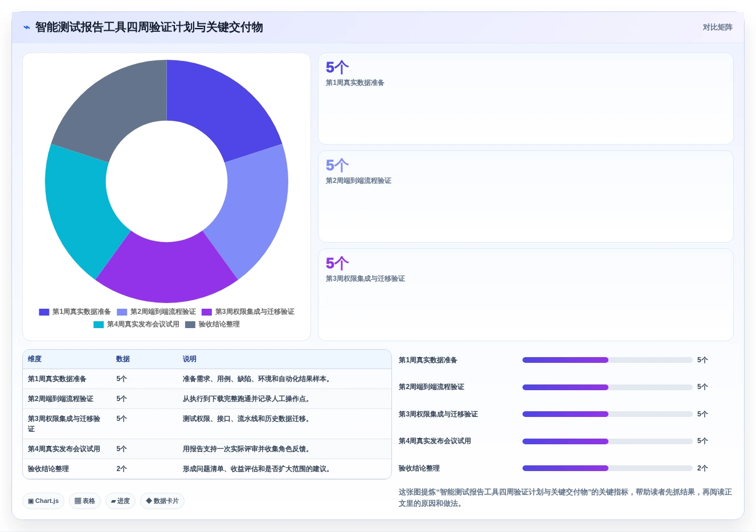The height and width of the screenshot is (532, 756).
Task: Click progress bar for 第1周真实数据准备
Action: coord(607,360)
